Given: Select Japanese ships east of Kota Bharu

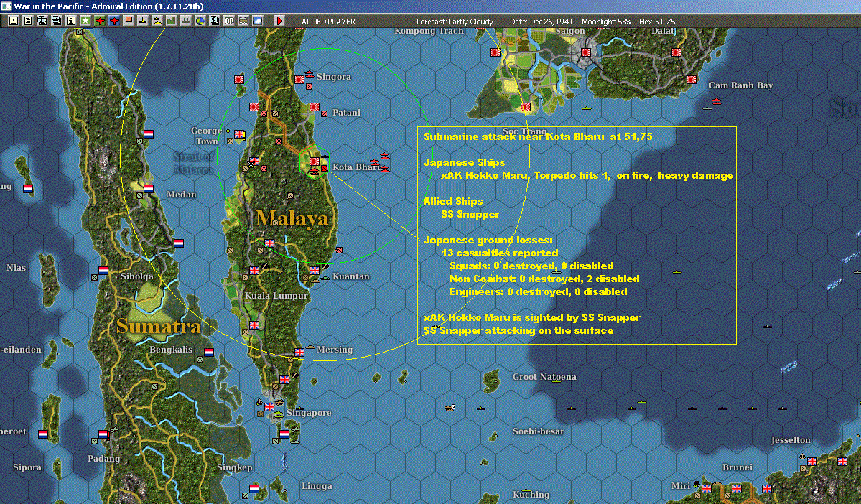Looking at the screenshot, I should click(x=381, y=163).
